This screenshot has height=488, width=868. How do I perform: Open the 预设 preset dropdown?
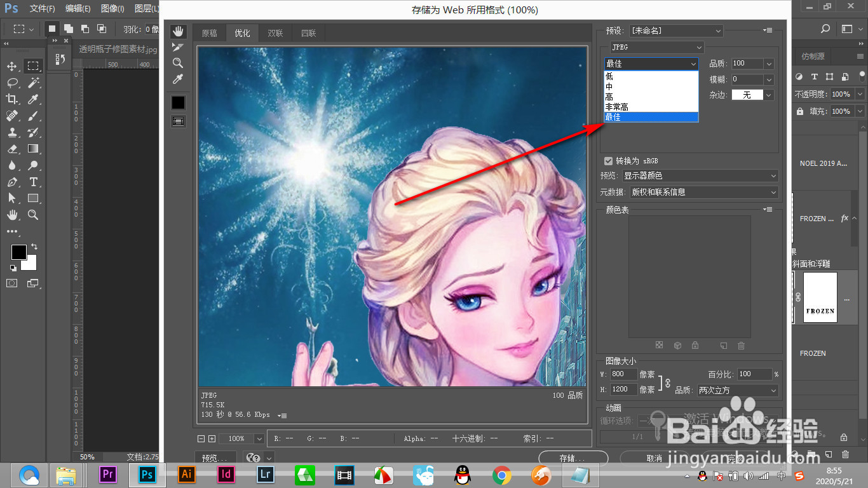676,30
